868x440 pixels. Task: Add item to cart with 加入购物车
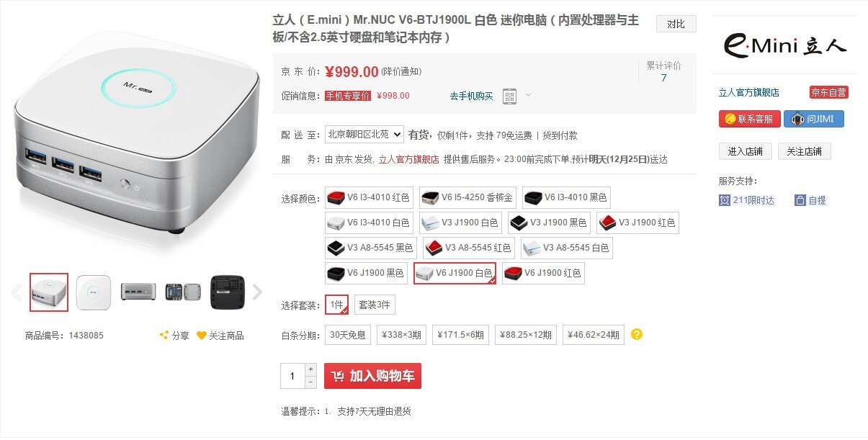tap(372, 376)
